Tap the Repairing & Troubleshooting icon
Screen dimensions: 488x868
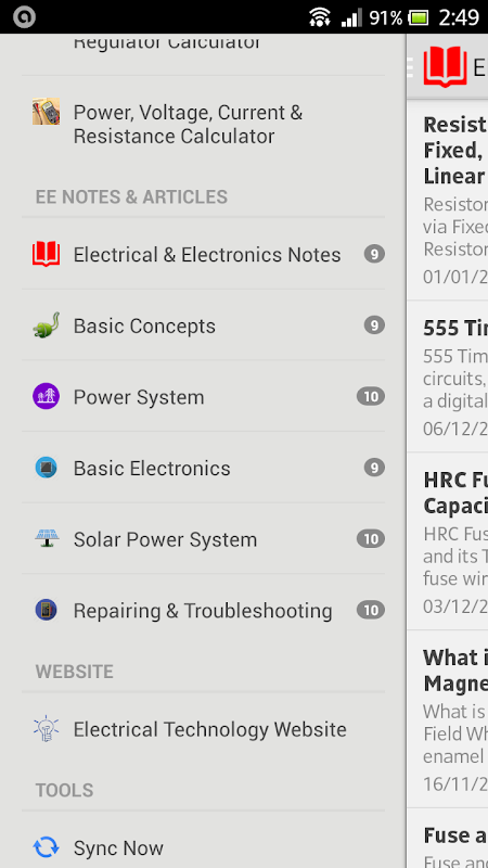[46, 610]
